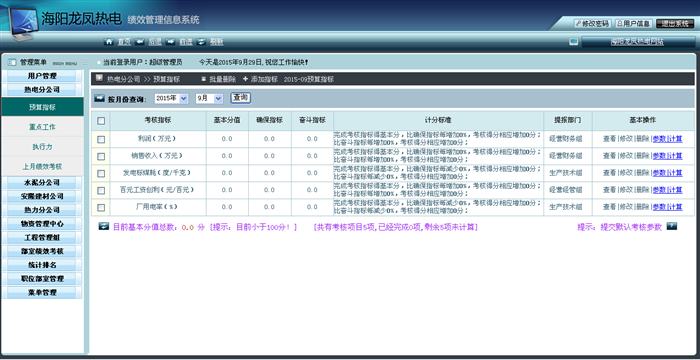Click the 退出系统 logout button
Viewport: 700px width, 360px height.
(675, 24)
